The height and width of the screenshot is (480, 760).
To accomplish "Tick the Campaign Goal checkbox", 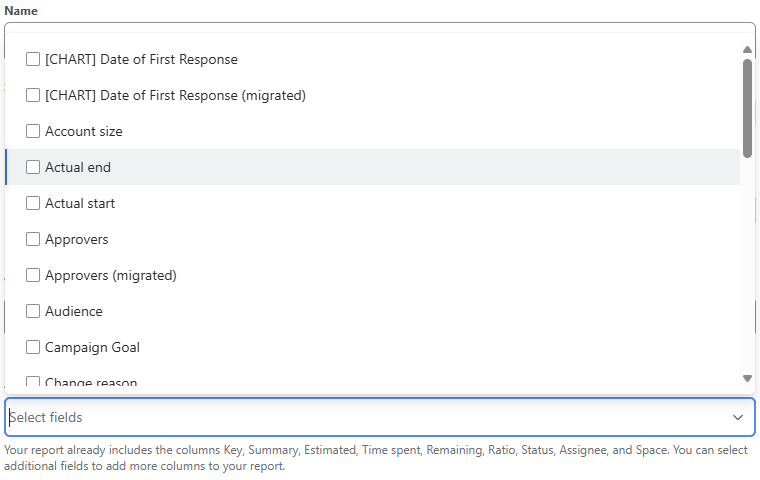I will 33,347.
